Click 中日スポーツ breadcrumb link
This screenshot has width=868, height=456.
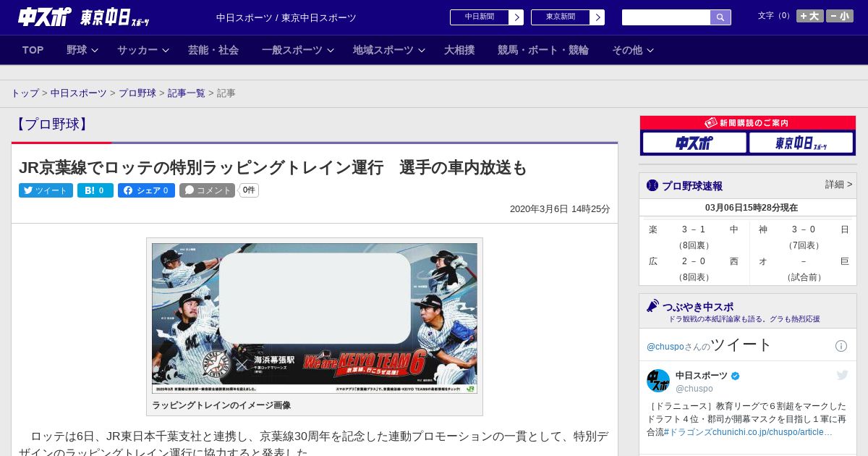click(79, 93)
